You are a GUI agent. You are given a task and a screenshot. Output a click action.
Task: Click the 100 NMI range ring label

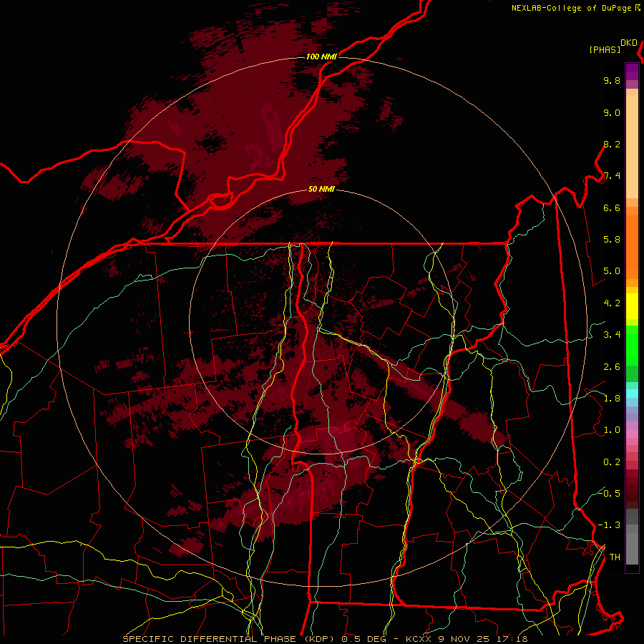pyautogui.click(x=321, y=57)
